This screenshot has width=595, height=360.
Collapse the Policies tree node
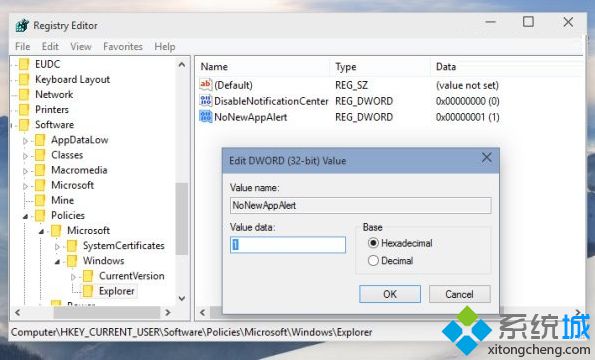tap(25, 217)
